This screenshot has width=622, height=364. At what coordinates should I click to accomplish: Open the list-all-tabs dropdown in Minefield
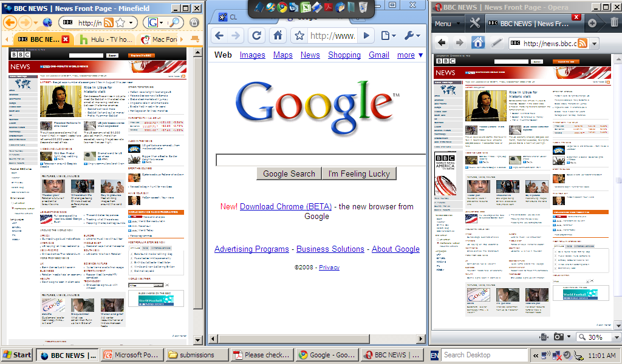[195, 39]
